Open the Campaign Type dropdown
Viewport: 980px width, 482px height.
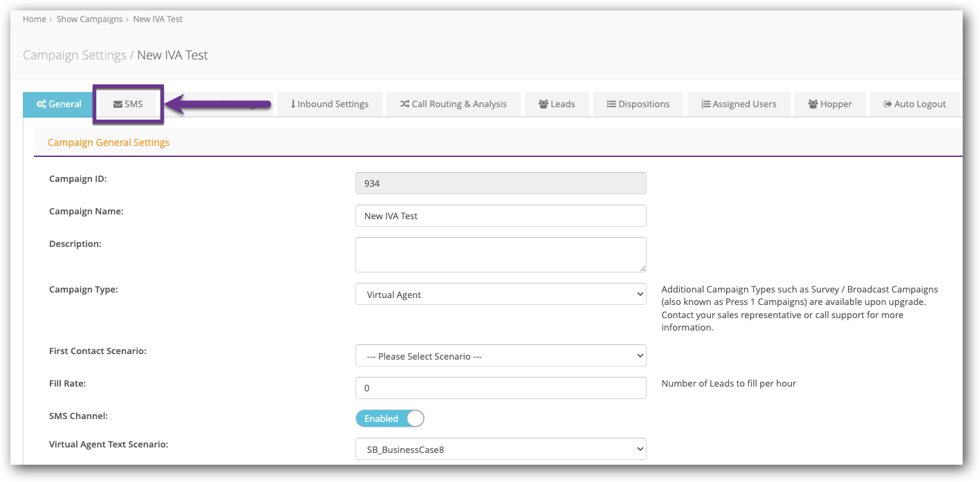[x=501, y=295]
